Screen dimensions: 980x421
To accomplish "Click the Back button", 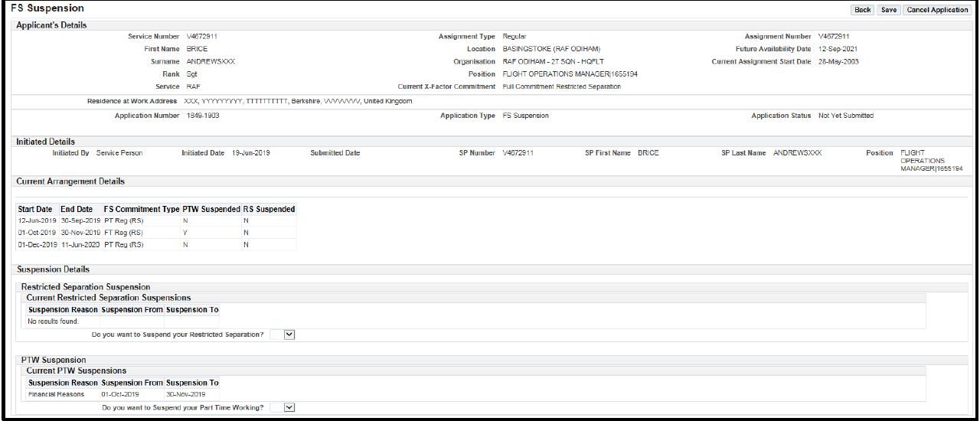I will coord(862,10).
